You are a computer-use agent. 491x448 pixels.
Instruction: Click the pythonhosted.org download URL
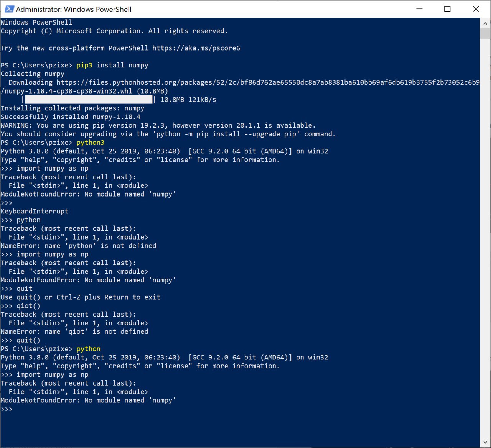(x=268, y=82)
